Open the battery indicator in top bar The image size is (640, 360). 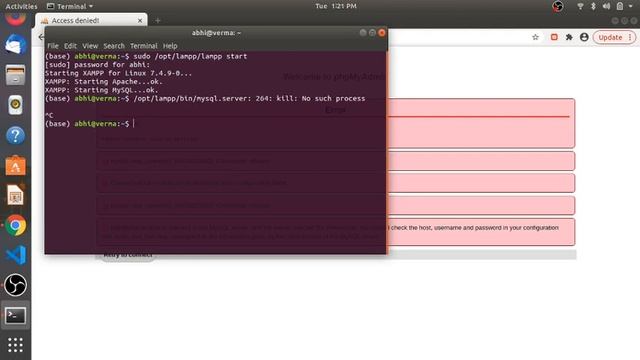620,6
